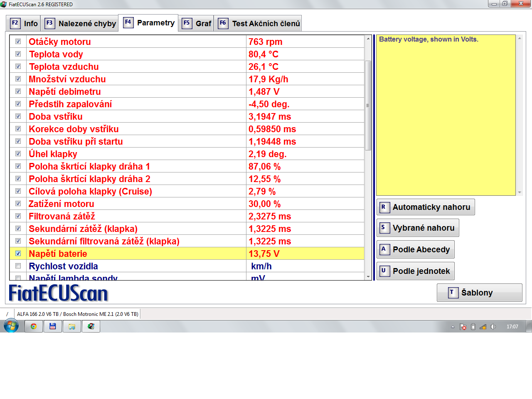Click the network signal tray icon
This screenshot has width=532, height=399.
[483, 327]
